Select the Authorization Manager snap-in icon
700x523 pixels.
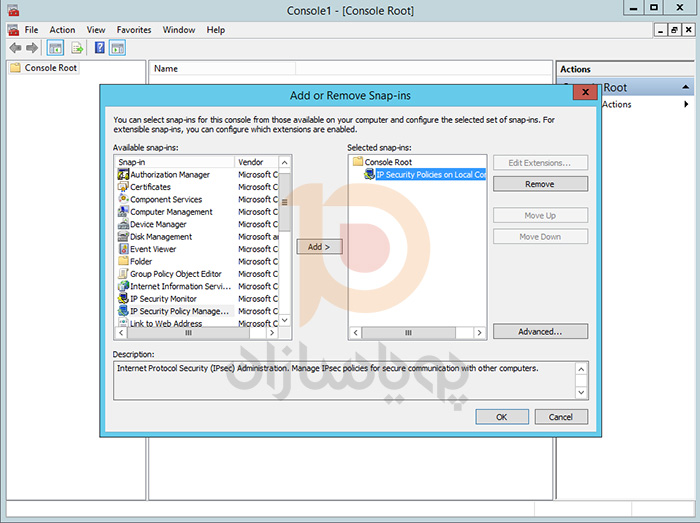[123, 175]
